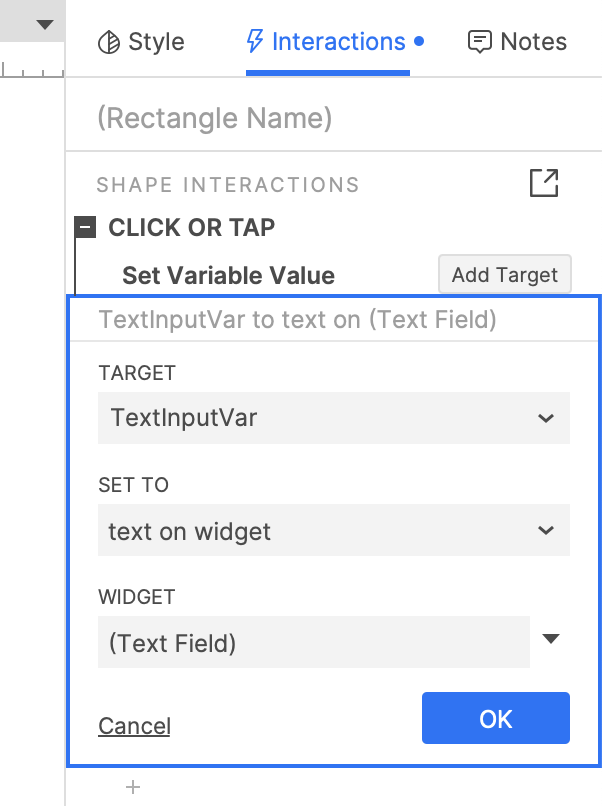Click the Style tab palette icon

[x=108, y=42]
